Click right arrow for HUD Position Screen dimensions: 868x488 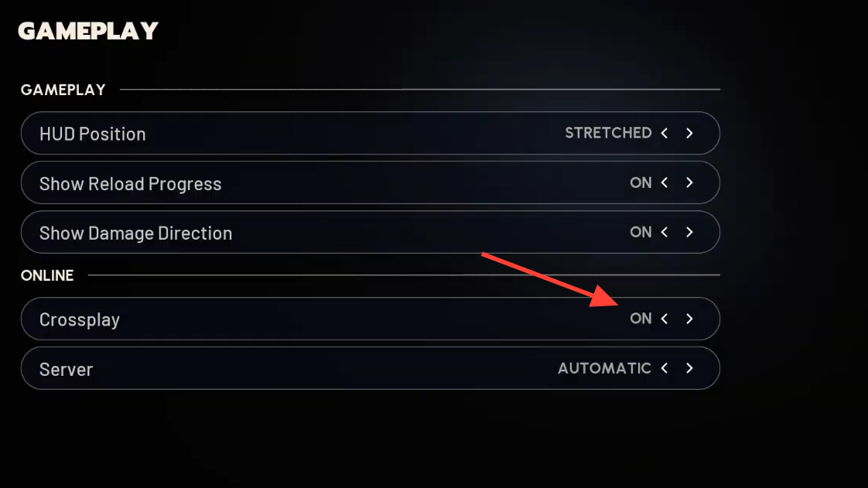click(689, 133)
